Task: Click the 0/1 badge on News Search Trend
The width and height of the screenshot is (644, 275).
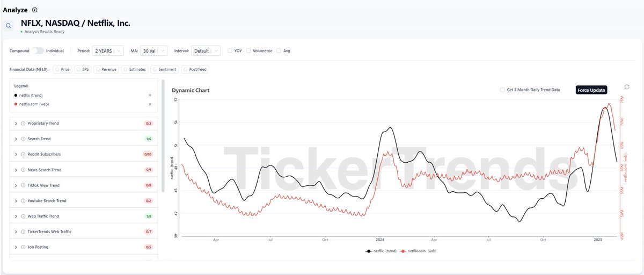Action: pyautogui.click(x=149, y=170)
